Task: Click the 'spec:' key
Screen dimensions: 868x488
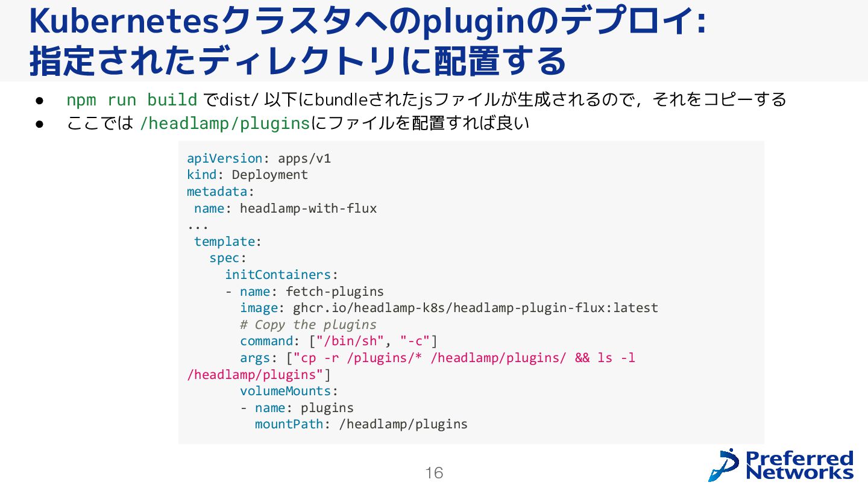Action: pos(228,258)
